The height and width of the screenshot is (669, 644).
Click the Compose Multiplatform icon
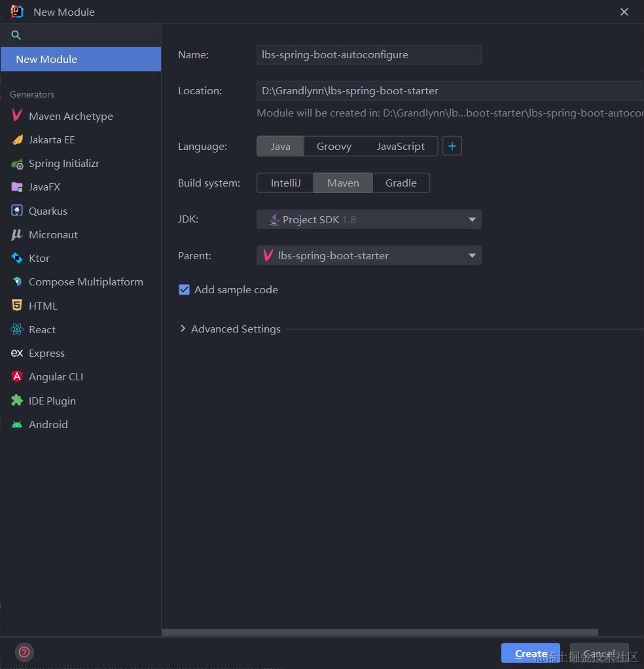(x=17, y=281)
